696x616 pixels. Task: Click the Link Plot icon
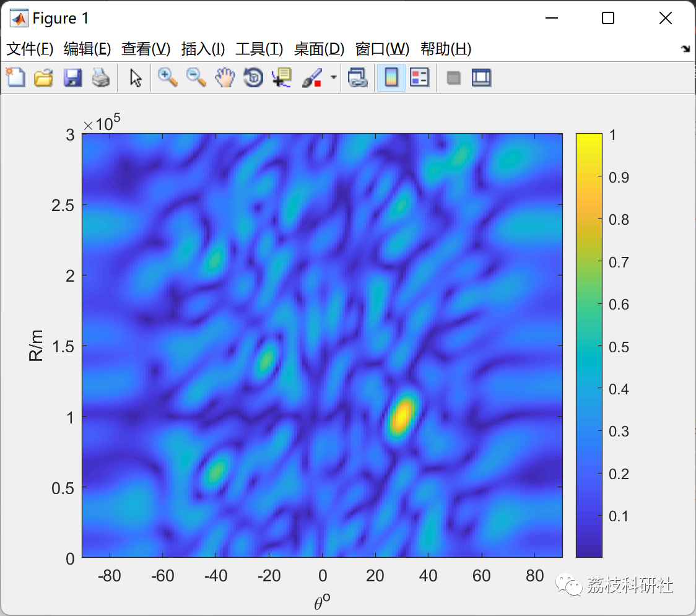point(358,77)
